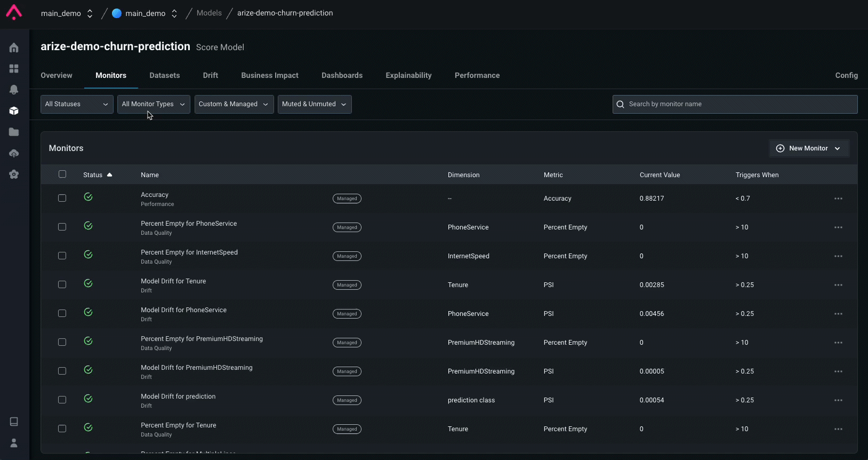Click the cloud upload icon in sidebar
The height and width of the screenshot is (460, 868).
[x=14, y=153]
